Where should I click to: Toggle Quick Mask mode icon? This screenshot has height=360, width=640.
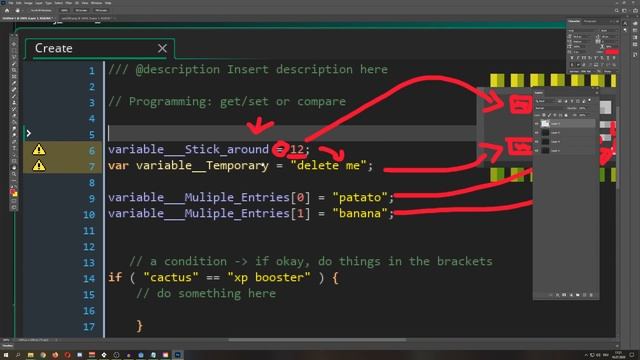pyautogui.click(x=14, y=201)
